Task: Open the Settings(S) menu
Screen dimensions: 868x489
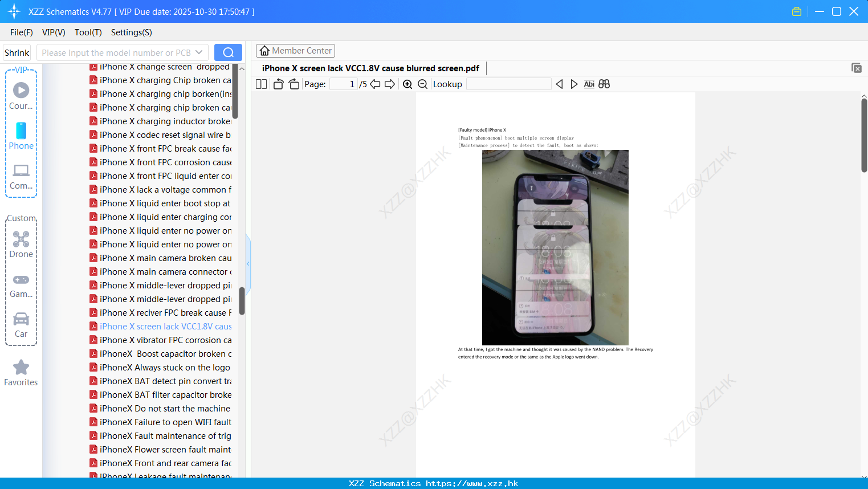Action: pyautogui.click(x=132, y=32)
